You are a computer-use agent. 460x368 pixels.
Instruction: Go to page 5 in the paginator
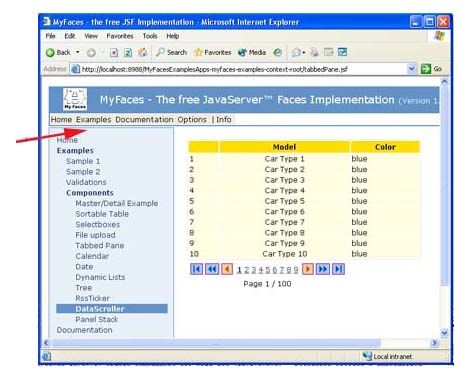tap(268, 270)
